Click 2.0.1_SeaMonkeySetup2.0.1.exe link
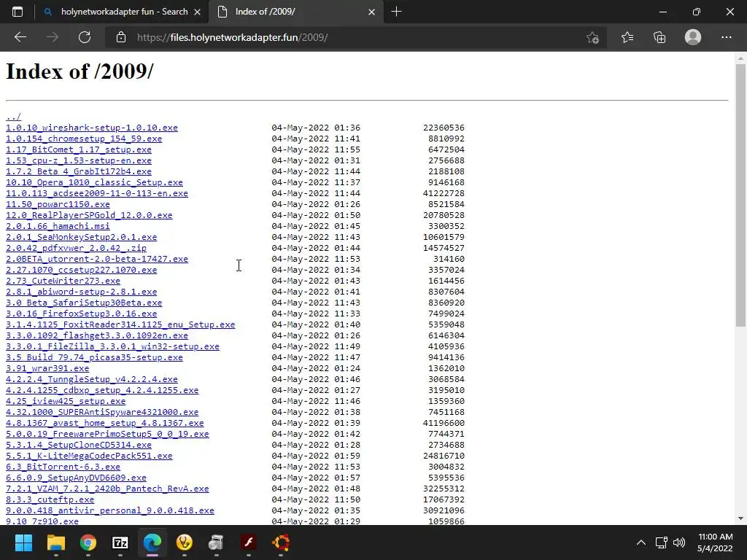This screenshot has width=747, height=560. click(82, 237)
